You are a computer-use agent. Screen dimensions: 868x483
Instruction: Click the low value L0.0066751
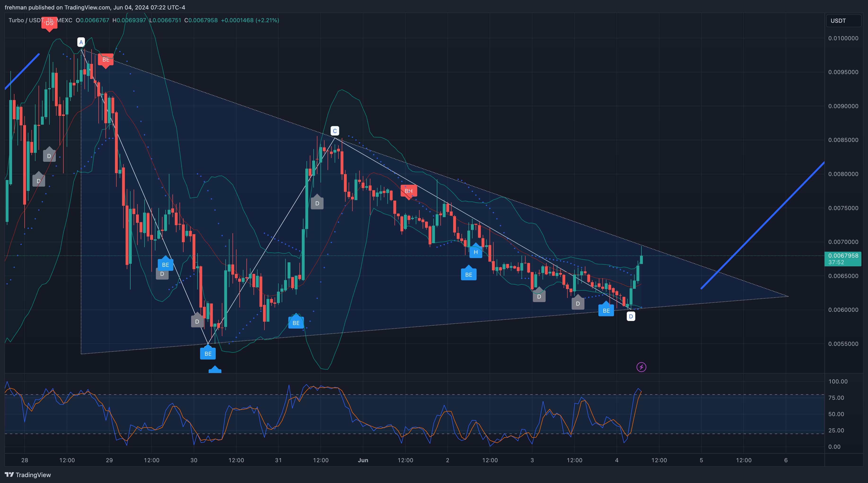[165, 20]
